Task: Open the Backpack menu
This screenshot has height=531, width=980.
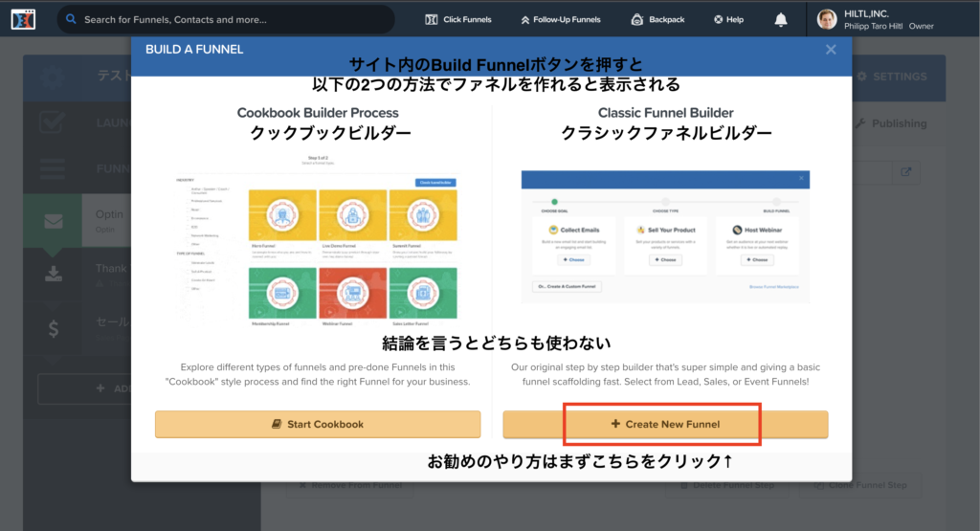Action: pyautogui.click(x=657, y=19)
